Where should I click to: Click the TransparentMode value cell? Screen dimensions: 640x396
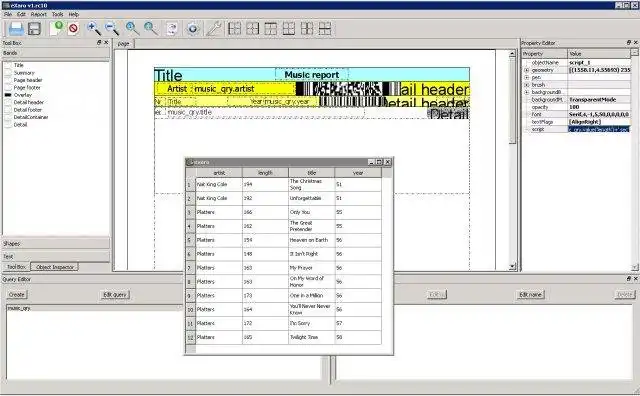[599, 100]
